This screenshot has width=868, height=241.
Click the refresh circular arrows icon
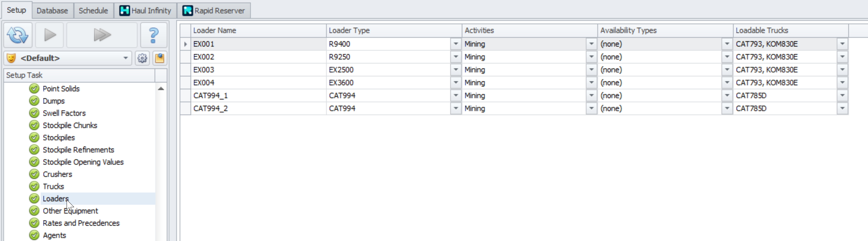tap(18, 35)
